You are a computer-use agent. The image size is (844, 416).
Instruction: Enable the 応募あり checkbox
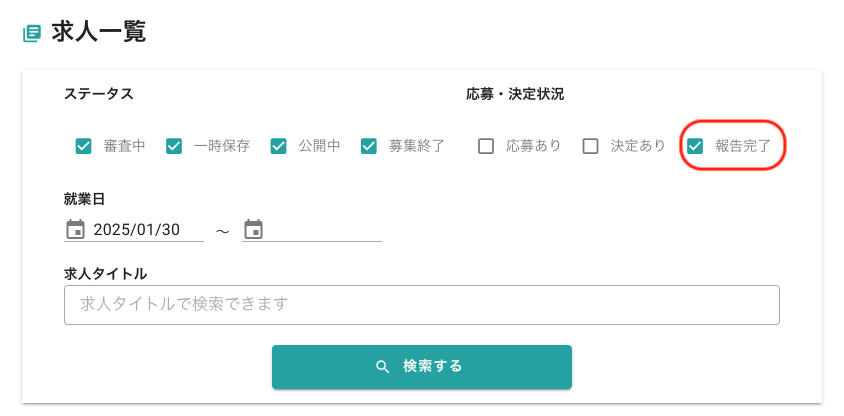tap(486, 146)
